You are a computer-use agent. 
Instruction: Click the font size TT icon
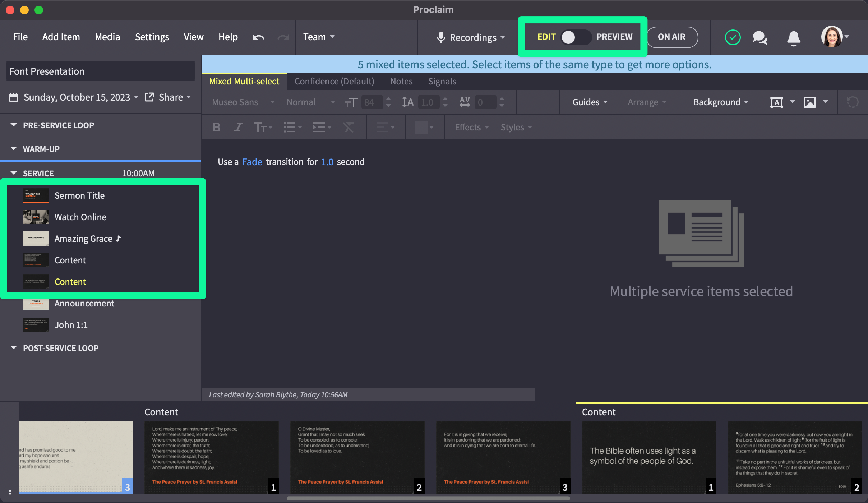351,102
